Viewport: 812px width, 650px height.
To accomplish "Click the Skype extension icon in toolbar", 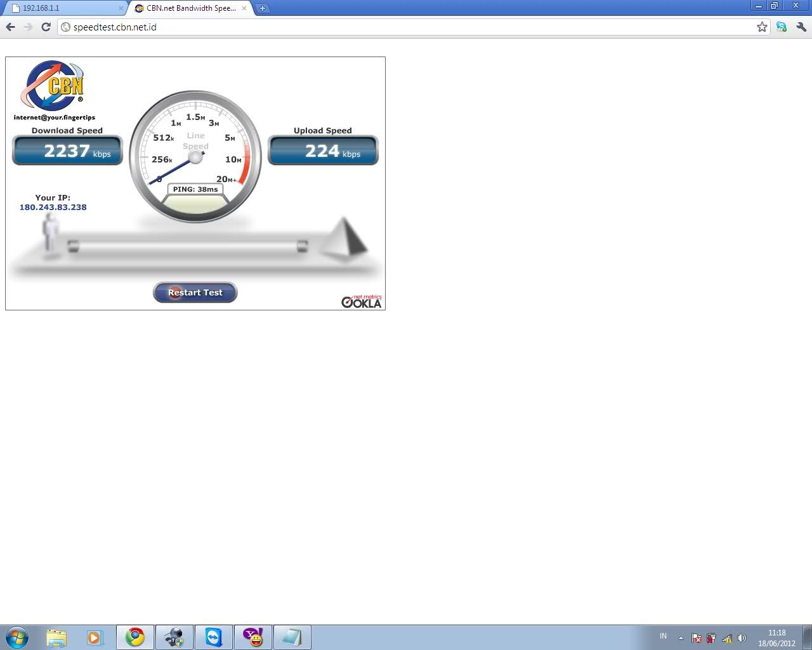I will point(782,27).
